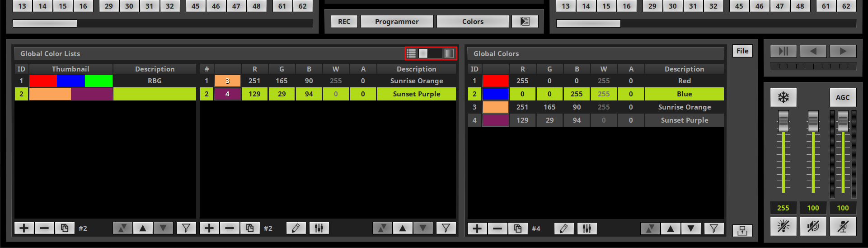
Task: Open the Colors tab
Action: (x=473, y=21)
